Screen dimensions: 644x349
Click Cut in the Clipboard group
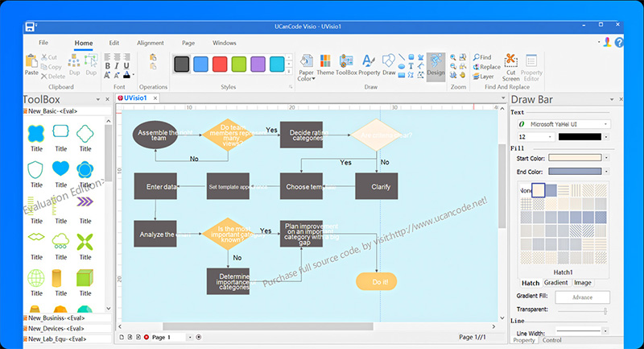tap(49, 57)
